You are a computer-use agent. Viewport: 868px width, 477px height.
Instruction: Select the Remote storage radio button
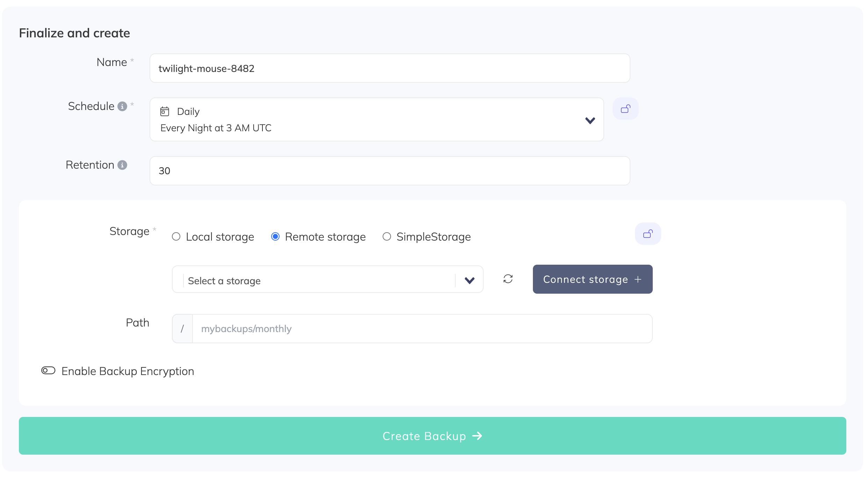coord(275,237)
